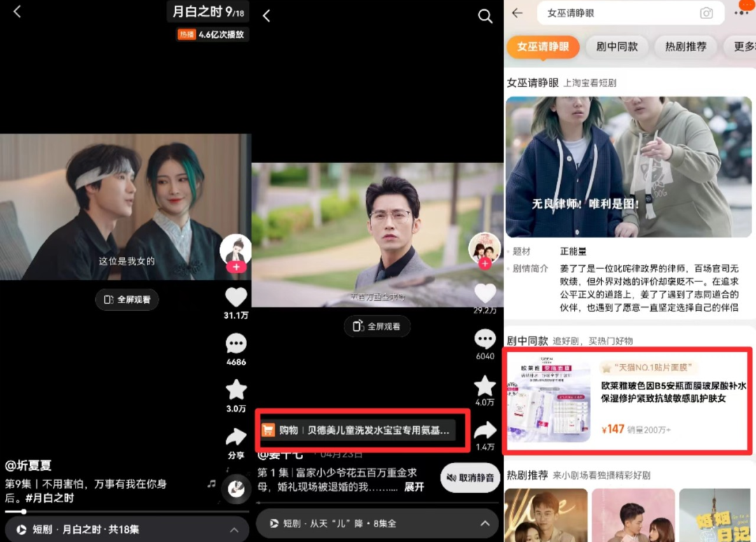This screenshot has height=542, width=756.
Task: Expand the description with 展开
Action: point(414,487)
